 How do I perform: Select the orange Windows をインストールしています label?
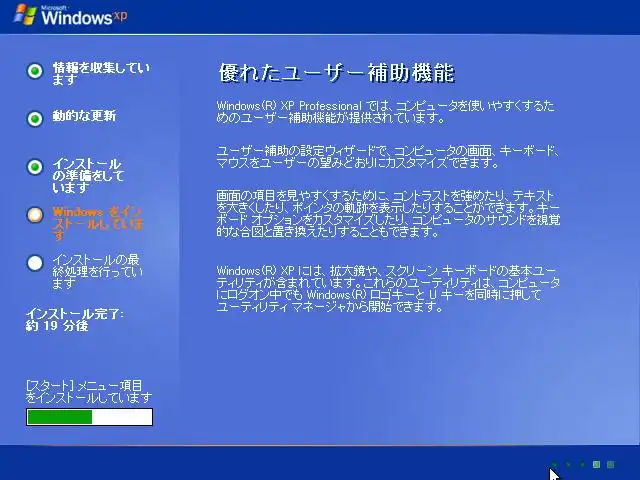[x=98, y=223]
